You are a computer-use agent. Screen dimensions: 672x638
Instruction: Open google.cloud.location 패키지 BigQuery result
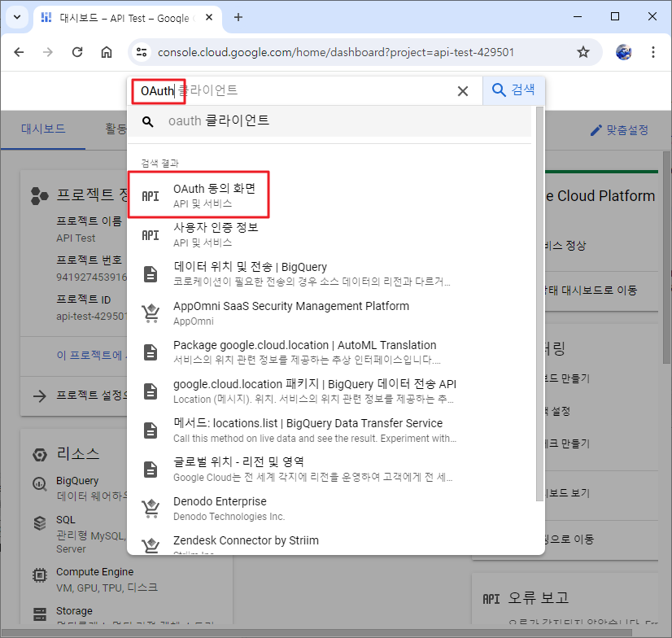coord(329,391)
